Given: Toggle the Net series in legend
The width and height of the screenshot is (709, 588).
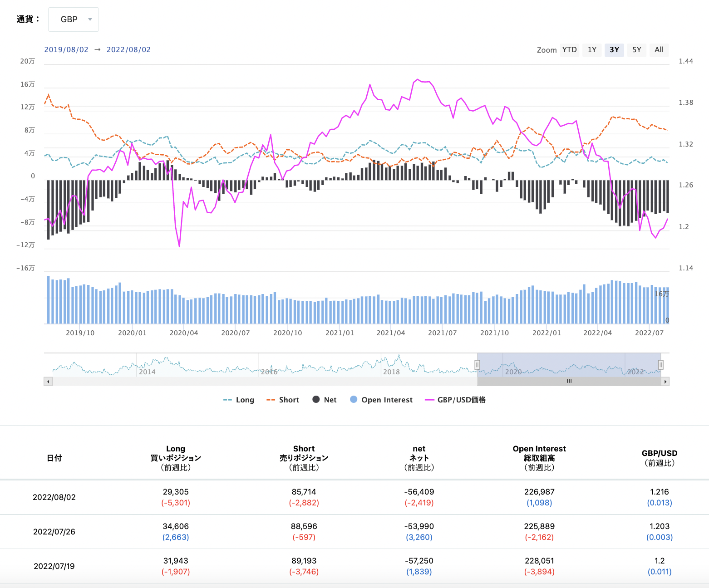Looking at the screenshot, I should click(325, 400).
